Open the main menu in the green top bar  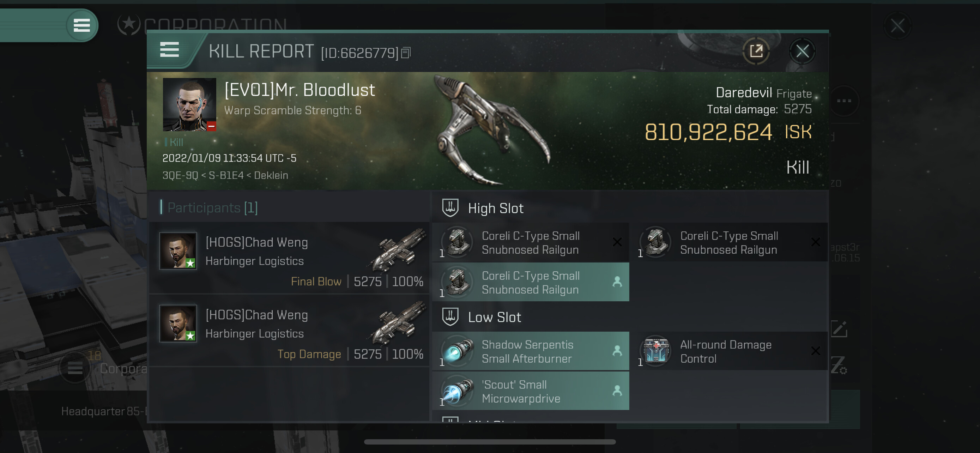[82, 25]
